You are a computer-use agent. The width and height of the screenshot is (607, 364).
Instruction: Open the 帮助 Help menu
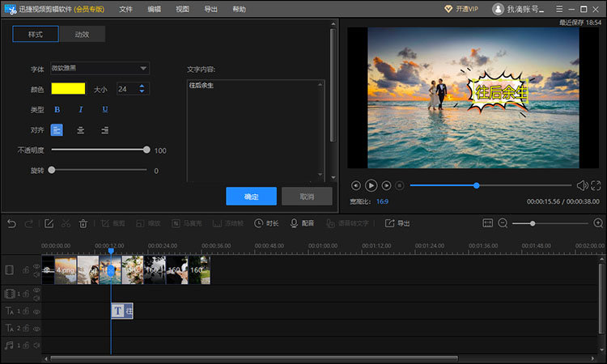(239, 9)
